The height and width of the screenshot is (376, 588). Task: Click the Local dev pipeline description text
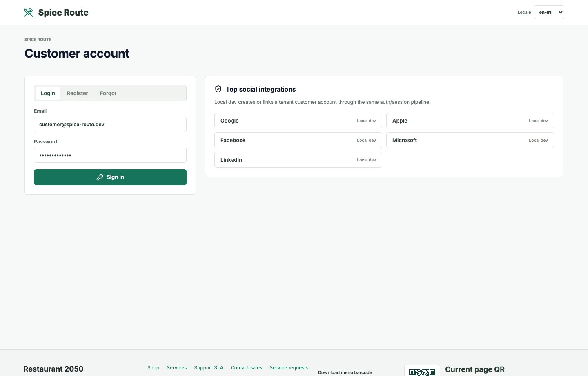(x=323, y=102)
